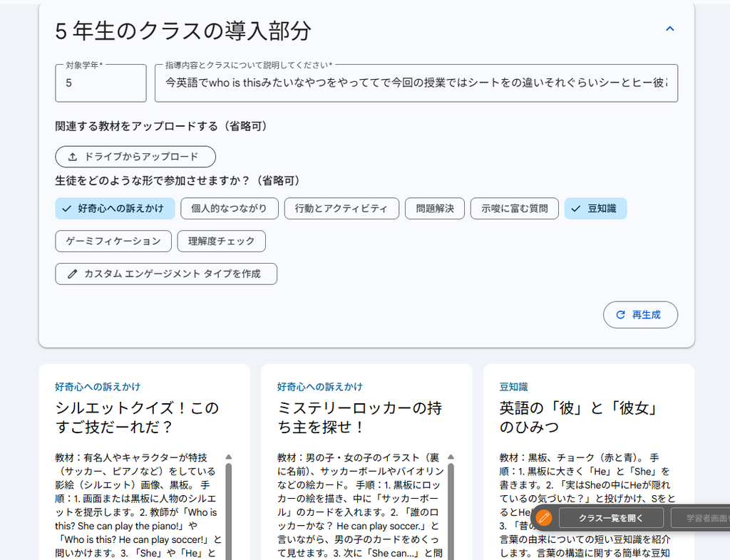The height and width of the screenshot is (560, 730).
Task: Deselect the 好奇心への訴えかけ chip
Action: pyautogui.click(x=115, y=208)
